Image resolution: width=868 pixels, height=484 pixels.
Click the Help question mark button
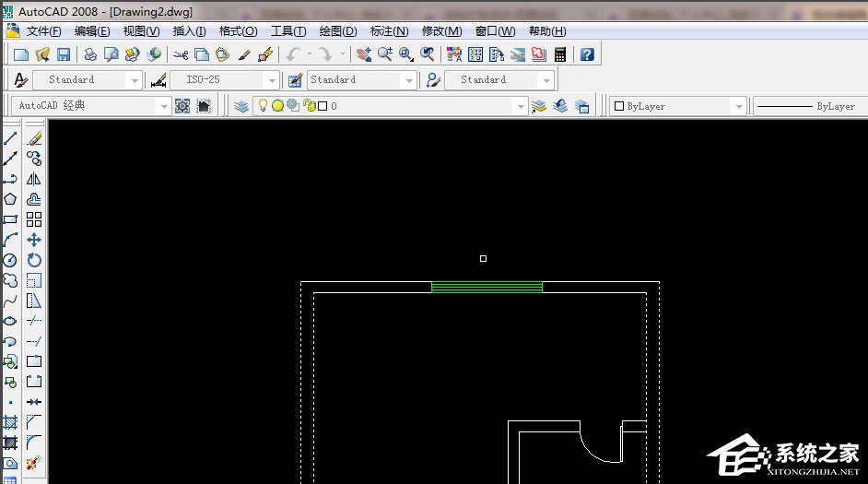(x=587, y=54)
